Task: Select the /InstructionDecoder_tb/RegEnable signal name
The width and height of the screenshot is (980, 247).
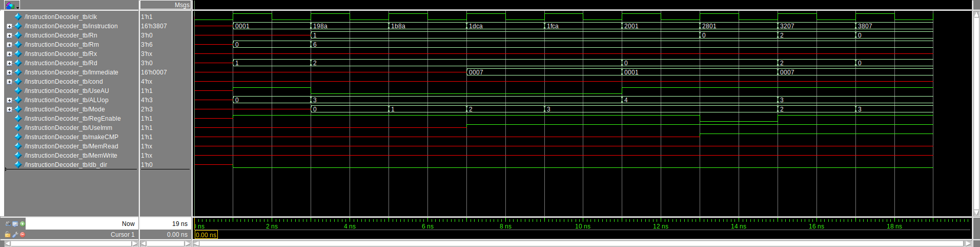Action: click(72, 119)
